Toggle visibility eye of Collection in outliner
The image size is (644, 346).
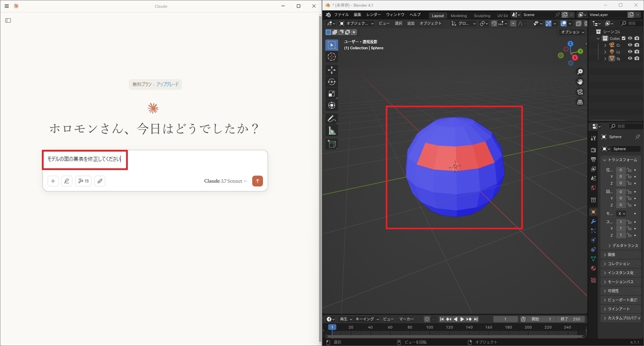631,39
